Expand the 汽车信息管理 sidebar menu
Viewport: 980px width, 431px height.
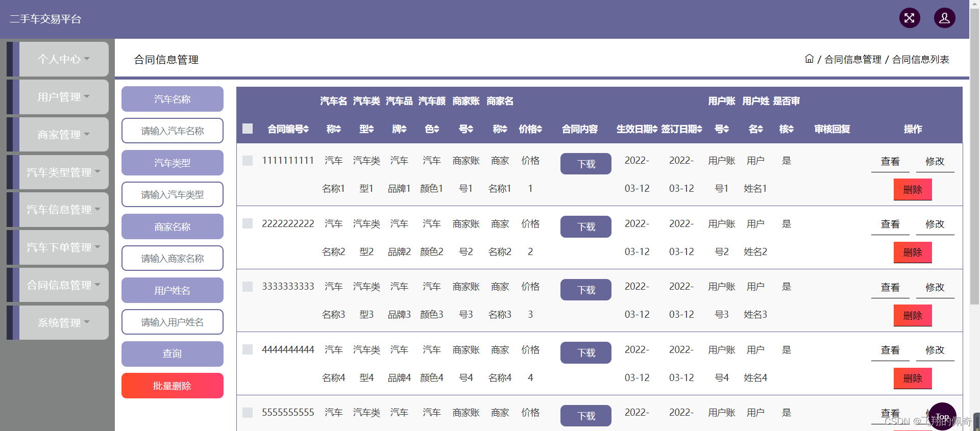click(x=63, y=210)
